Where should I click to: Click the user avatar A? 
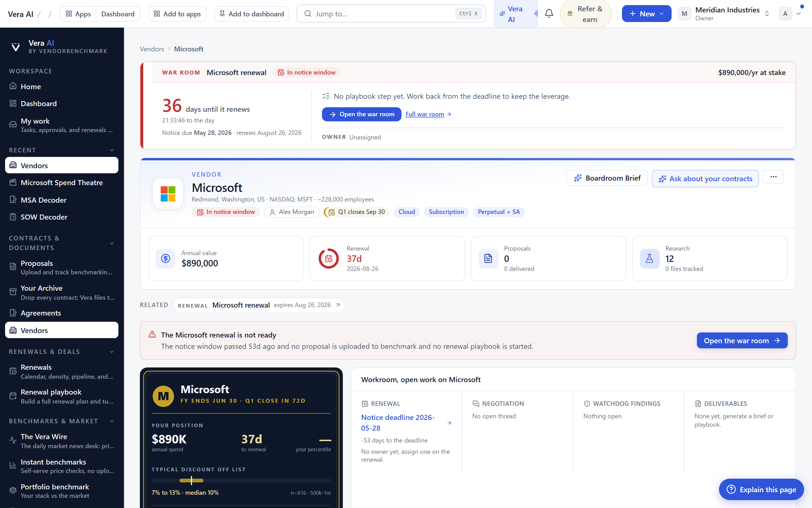[785, 14]
